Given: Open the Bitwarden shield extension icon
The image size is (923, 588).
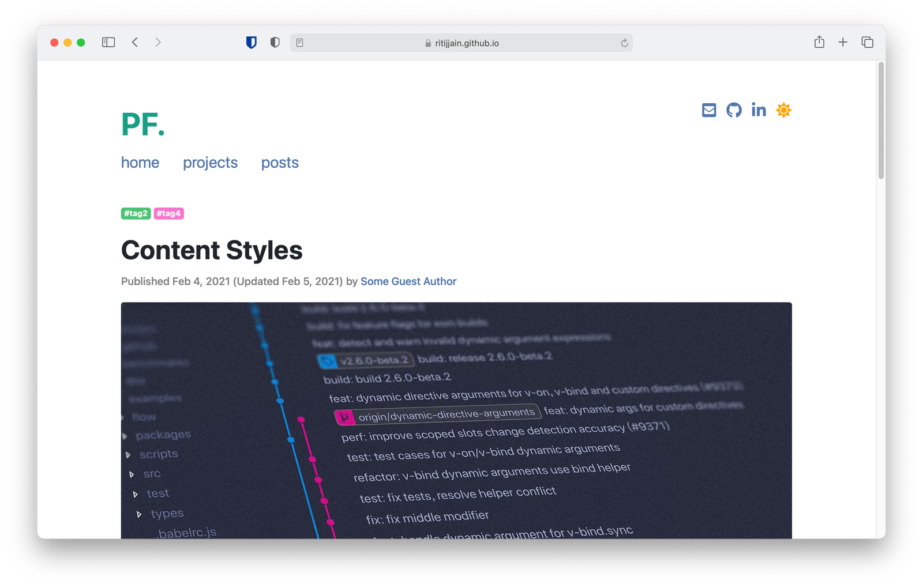Looking at the screenshot, I should point(252,42).
